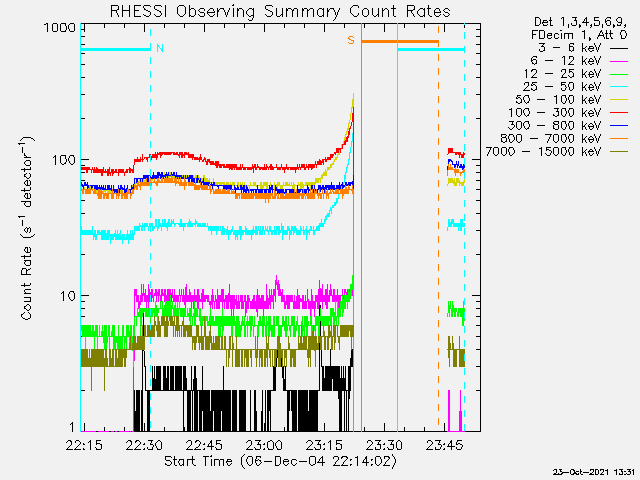Click the yellow line swatch for 50 - 100 keV
The height and width of the screenshot is (480, 640).
(x=619, y=100)
